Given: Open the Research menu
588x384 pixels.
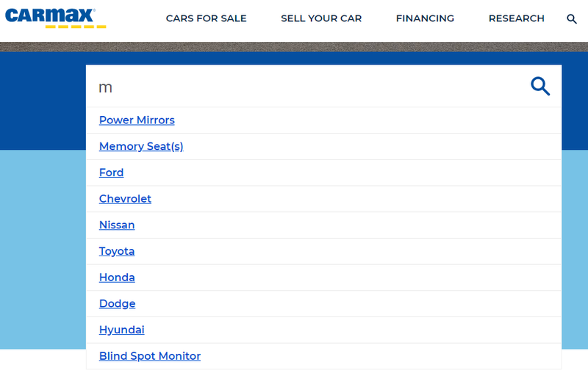Looking at the screenshot, I should click(x=517, y=18).
